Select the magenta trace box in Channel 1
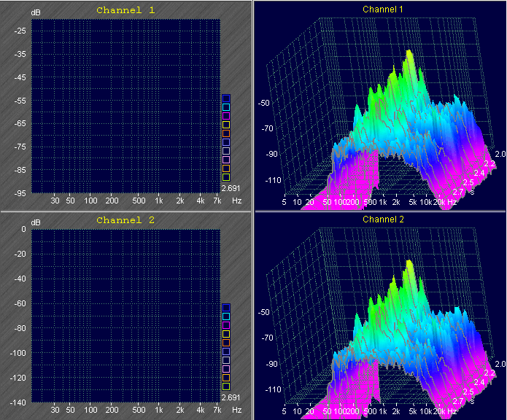507x420 pixels. [x=226, y=116]
